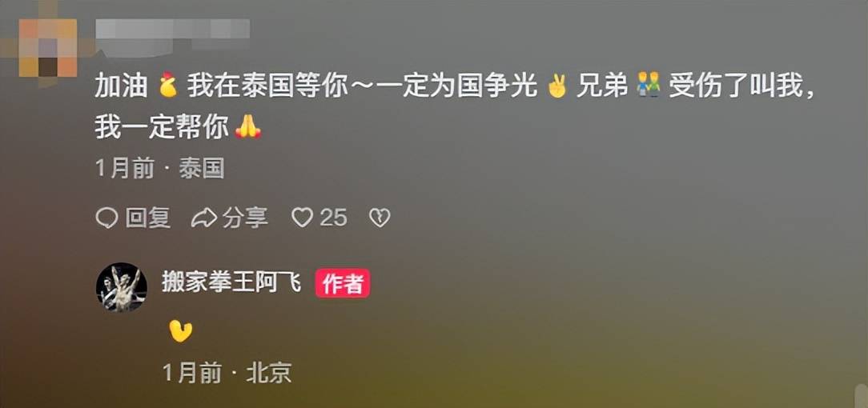The image size is (868, 408).
Task: Click the 回复 reply text
Action: (148, 218)
